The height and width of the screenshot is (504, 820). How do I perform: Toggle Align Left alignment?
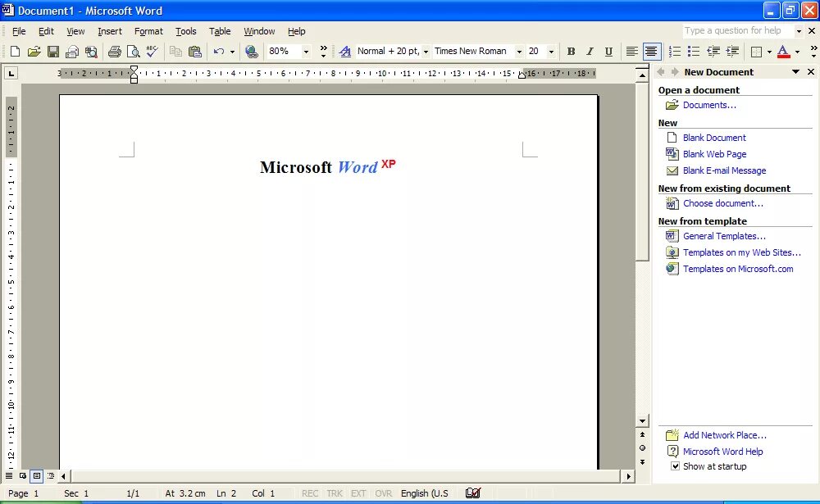click(631, 52)
